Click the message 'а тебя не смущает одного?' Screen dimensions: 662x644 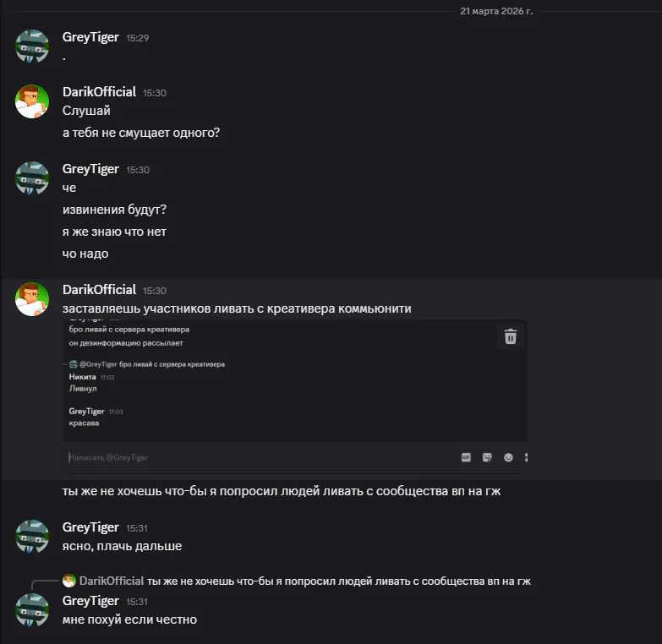pyautogui.click(x=141, y=133)
